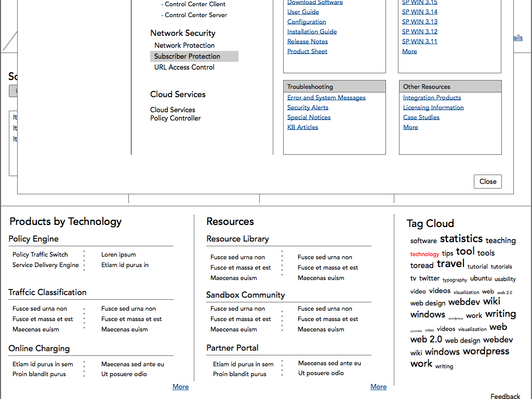532x399 pixels.
Task: Open the User Guide link
Action: point(303,12)
